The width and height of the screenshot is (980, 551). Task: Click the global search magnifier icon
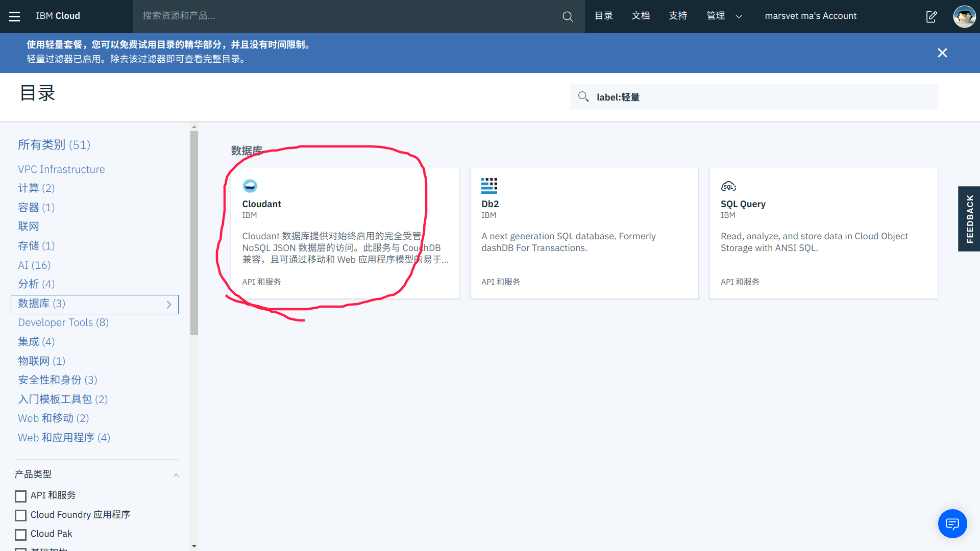coord(568,16)
